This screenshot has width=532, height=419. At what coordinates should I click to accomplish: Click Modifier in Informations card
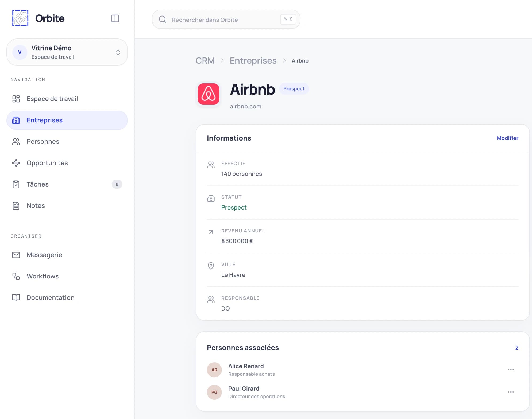(507, 138)
